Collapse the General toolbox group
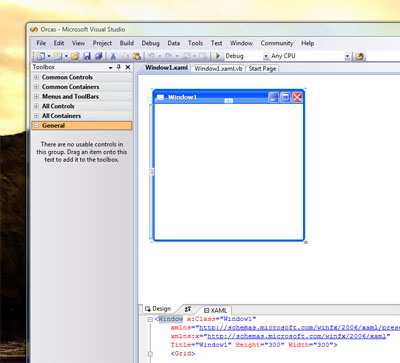400x363 pixels. (36, 125)
